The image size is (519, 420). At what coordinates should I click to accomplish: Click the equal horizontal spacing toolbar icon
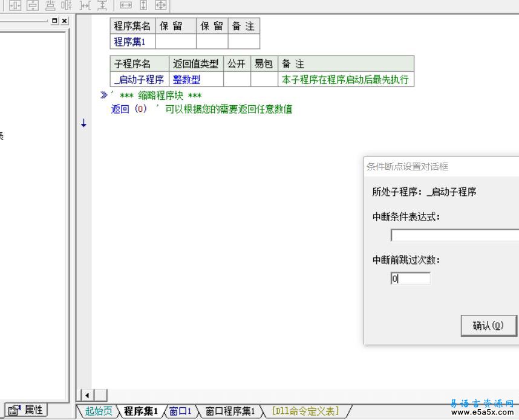85,5
